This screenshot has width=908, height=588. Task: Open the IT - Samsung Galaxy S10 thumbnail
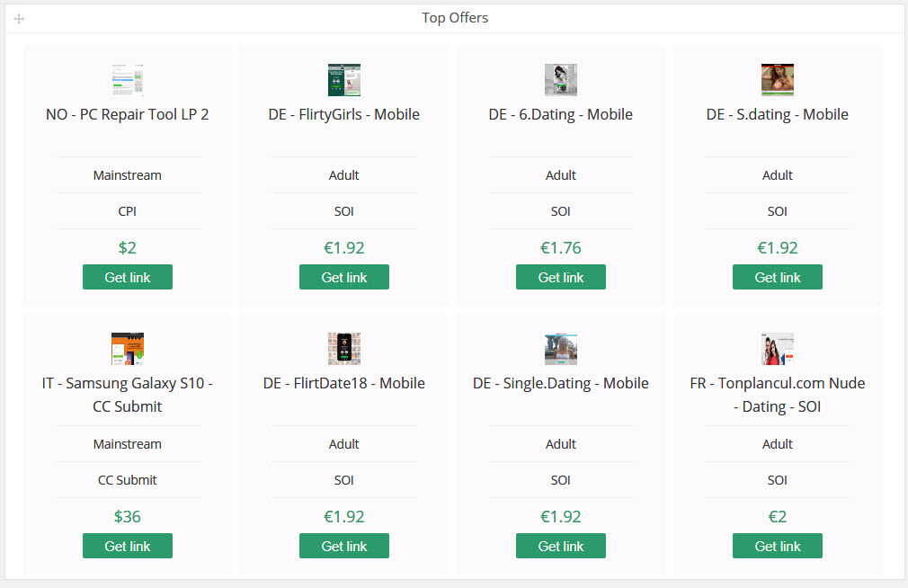[x=128, y=349]
